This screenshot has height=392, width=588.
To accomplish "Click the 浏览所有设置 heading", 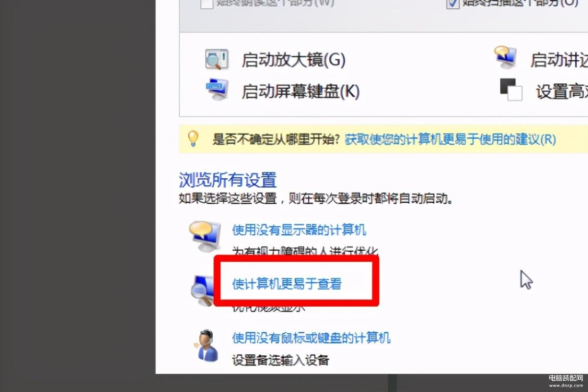I will pos(228,180).
